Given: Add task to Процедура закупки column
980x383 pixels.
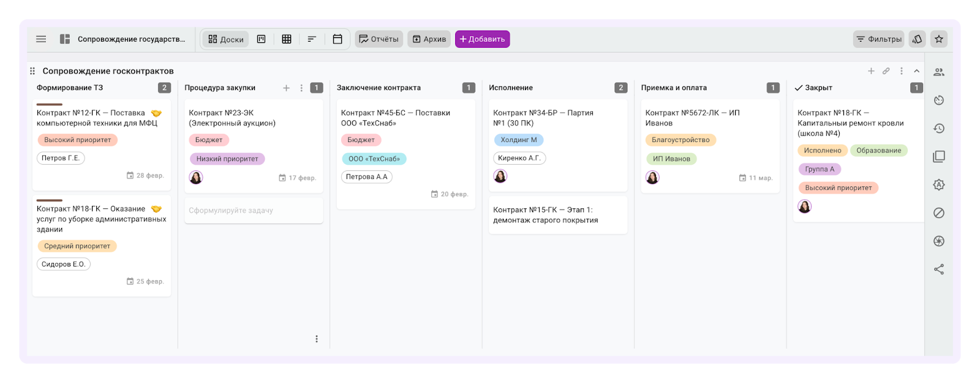Looking at the screenshot, I should click(286, 88).
